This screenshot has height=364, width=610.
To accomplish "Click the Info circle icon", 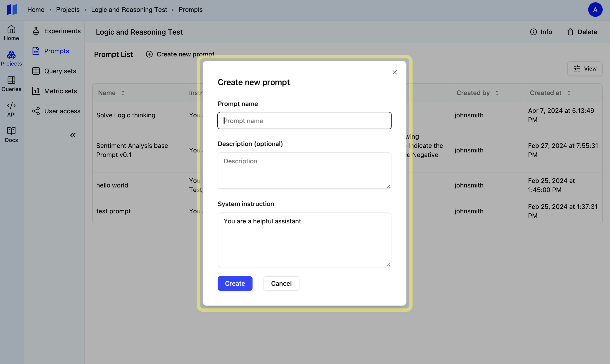I will point(533,32).
